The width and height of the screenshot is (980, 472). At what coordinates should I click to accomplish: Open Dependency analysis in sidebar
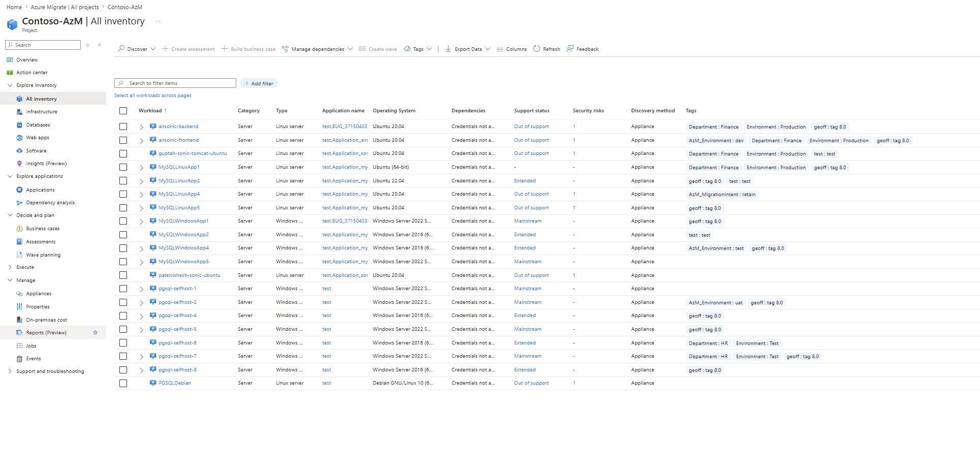pyautogui.click(x=50, y=203)
